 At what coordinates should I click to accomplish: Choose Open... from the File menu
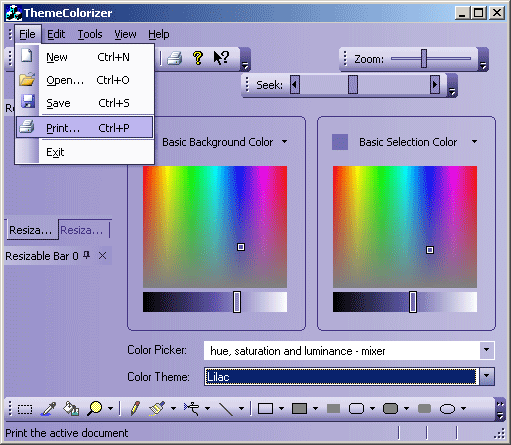tap(85, 80)
